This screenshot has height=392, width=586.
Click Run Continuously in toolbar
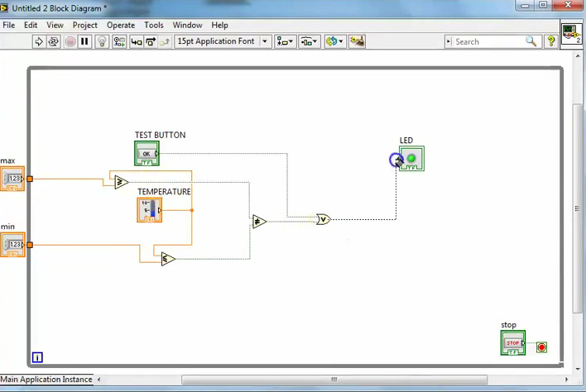(x=54, y=41)
